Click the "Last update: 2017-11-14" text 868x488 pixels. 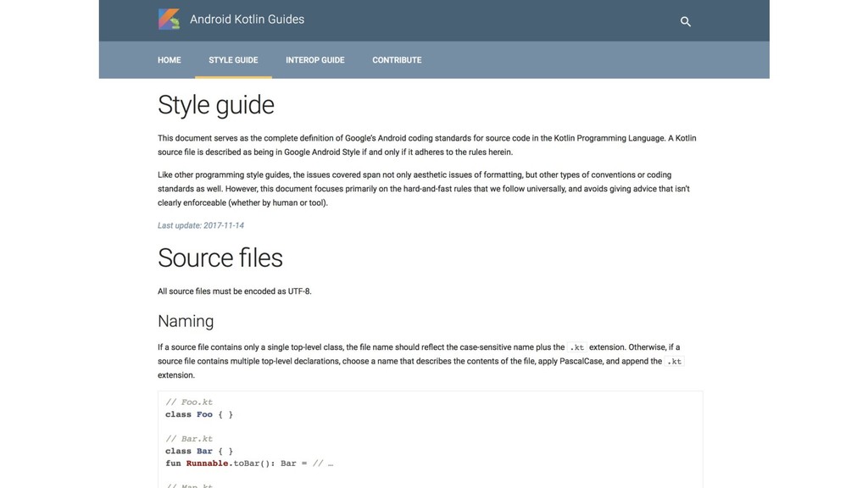click(x=201, y=225)
